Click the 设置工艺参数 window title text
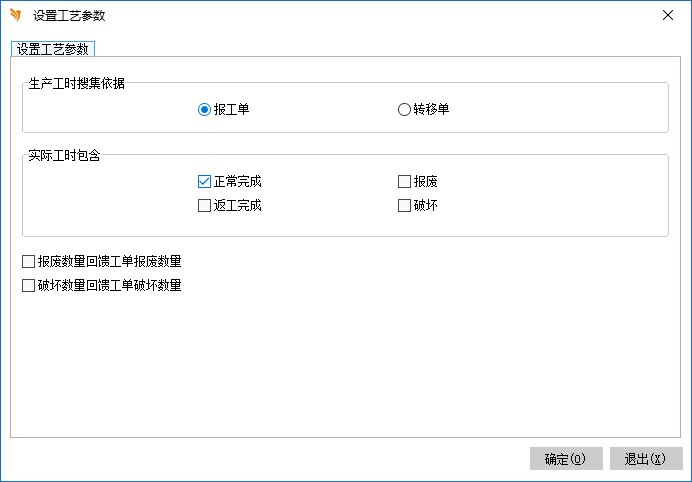This screenshot has height=482, width=692. click(x=69, y=15)
